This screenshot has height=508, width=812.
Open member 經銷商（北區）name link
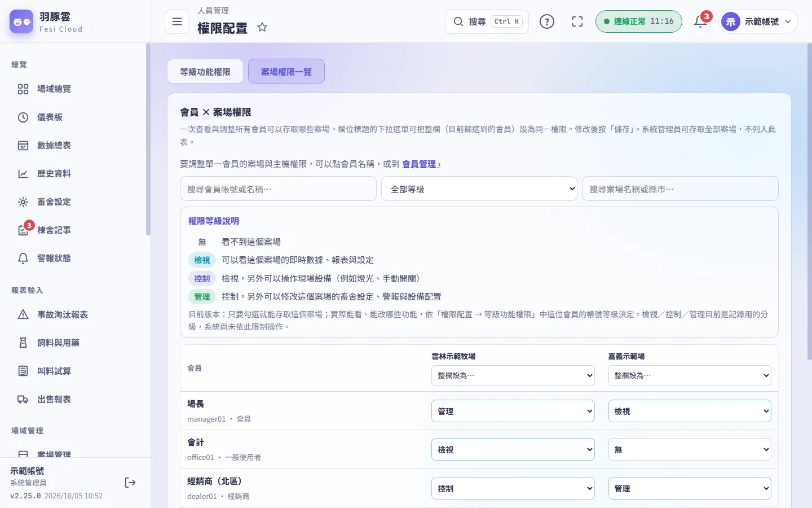click(216, 481)
